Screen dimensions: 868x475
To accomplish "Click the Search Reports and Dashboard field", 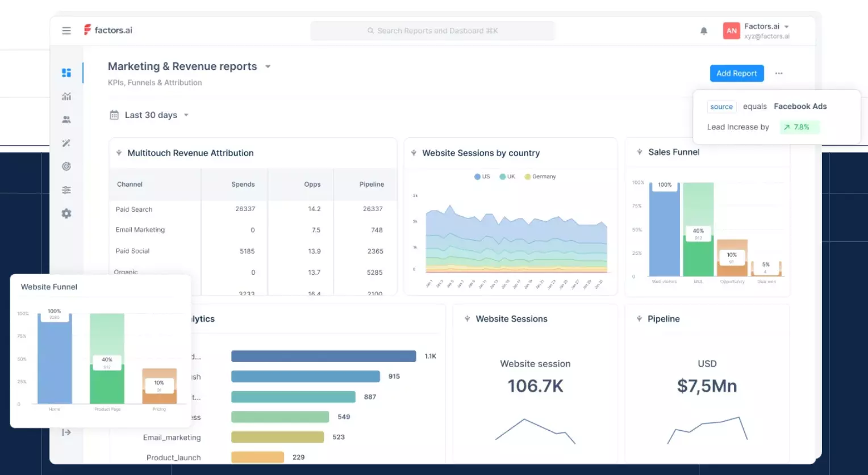I will (x=432, y=30).
